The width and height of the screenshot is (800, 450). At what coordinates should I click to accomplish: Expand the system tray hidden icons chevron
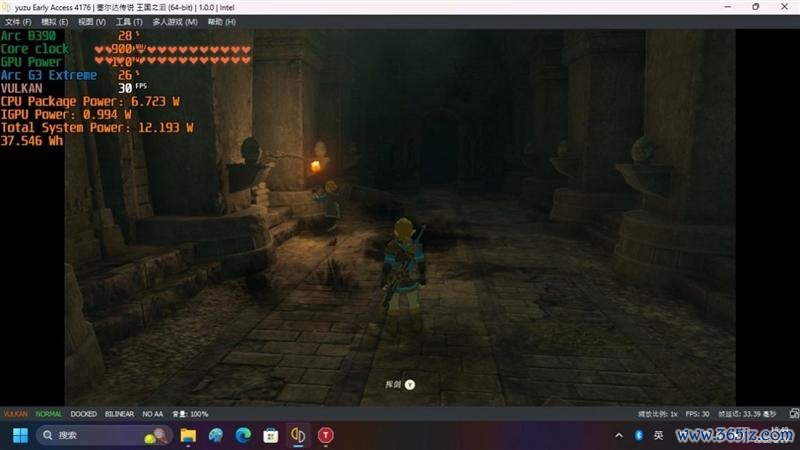(x=619, y=435)
